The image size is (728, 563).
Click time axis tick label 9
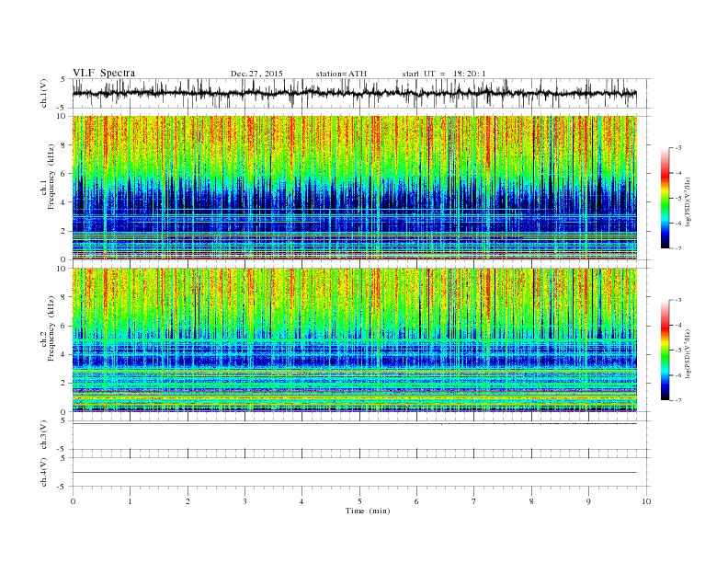588,501
